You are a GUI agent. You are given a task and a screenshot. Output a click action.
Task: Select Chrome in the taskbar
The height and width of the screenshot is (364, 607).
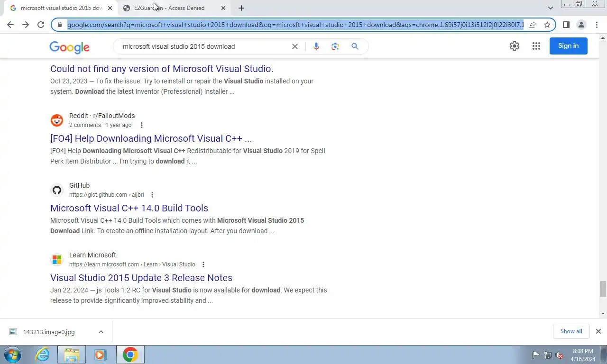click(x=130, y=355)
